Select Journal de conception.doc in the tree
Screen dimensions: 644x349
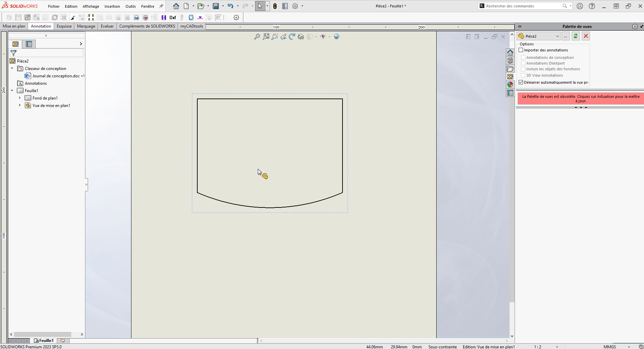(x=55, y=76)
